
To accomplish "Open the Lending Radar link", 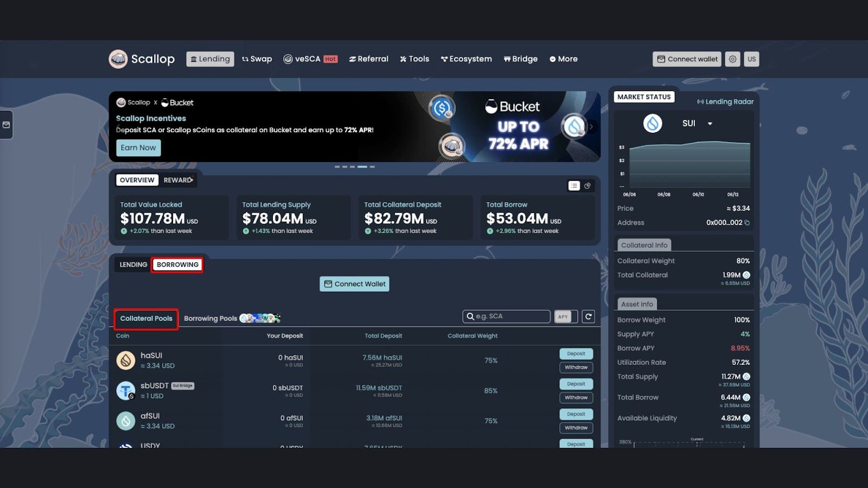I will [725, 102].
